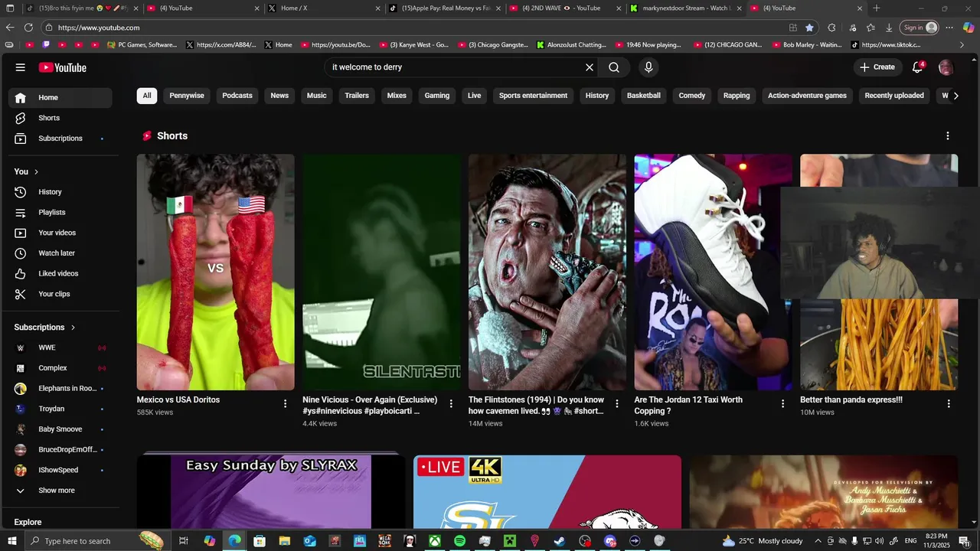Open Steam from the taskbar

pos(560,541)
